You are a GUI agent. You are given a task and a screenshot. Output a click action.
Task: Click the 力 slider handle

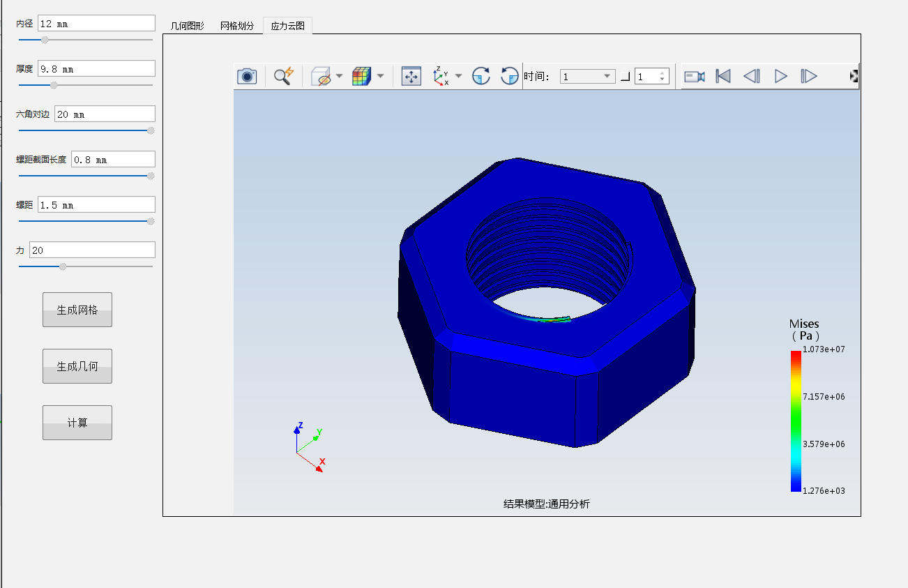(x=63, y=266)
